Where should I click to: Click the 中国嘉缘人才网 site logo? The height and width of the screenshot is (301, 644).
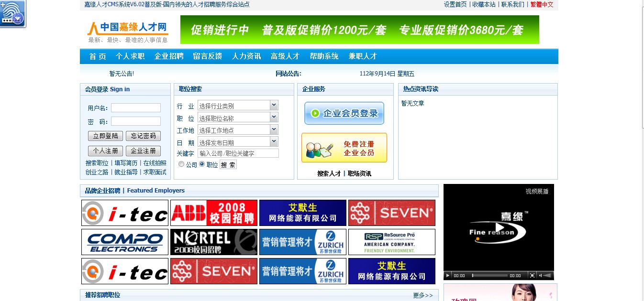pos(128,32)
